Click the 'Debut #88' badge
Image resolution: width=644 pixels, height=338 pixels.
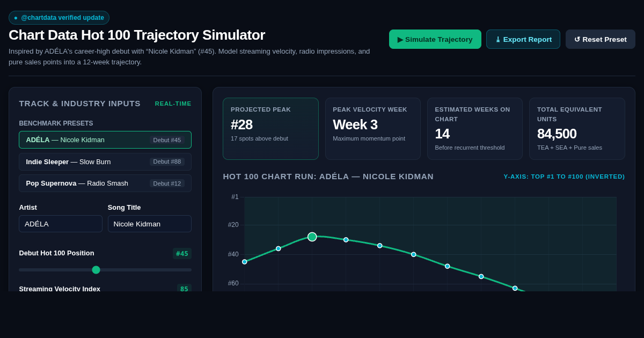coord(167,161)
